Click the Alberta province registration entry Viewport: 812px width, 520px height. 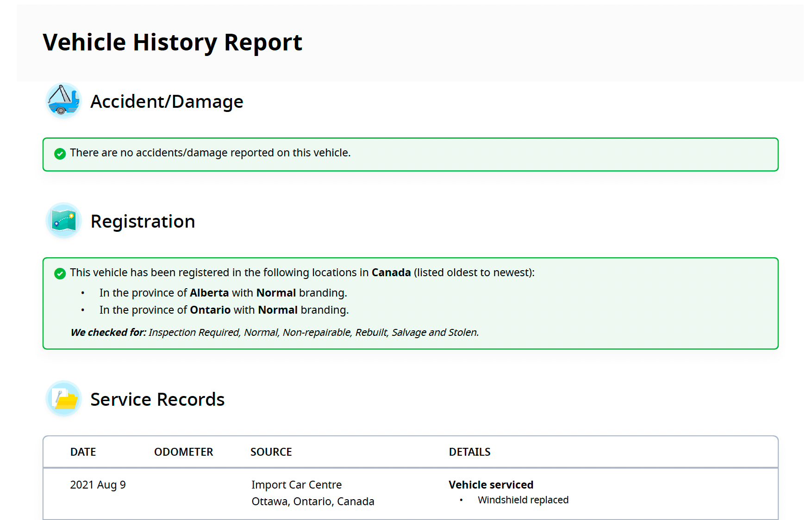pyautogui.click(x=223, y=293)
